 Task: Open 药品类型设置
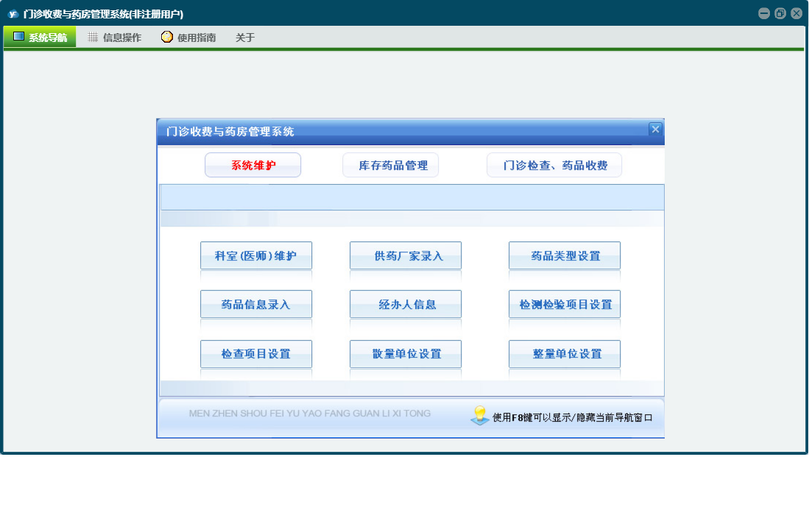pos(565,255)
